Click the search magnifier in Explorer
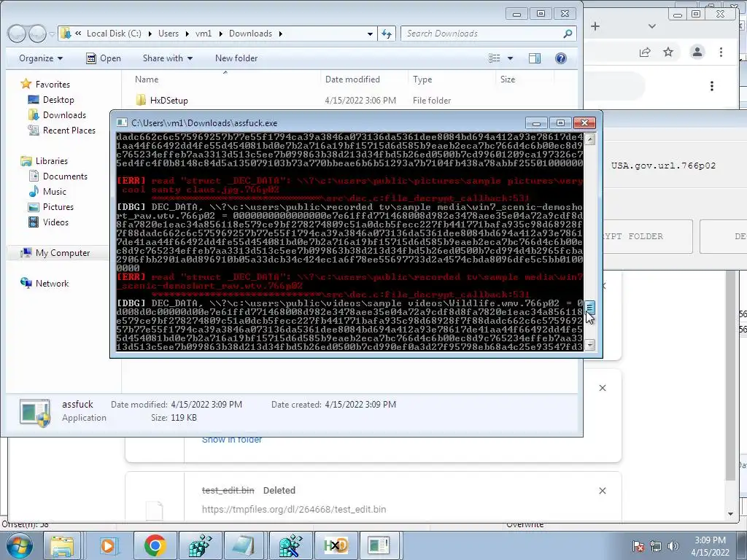This screenshot has width=747, height=560. tap(567, 34)
